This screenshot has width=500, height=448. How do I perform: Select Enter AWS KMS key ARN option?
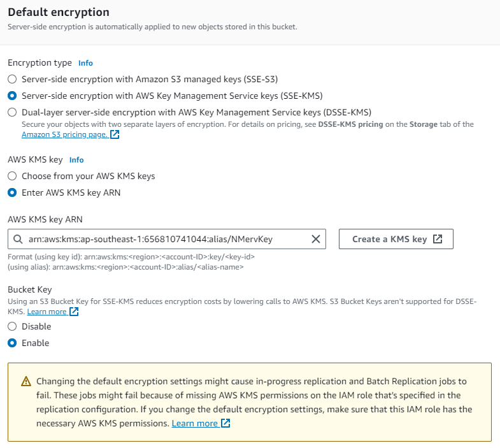(12, 192)
